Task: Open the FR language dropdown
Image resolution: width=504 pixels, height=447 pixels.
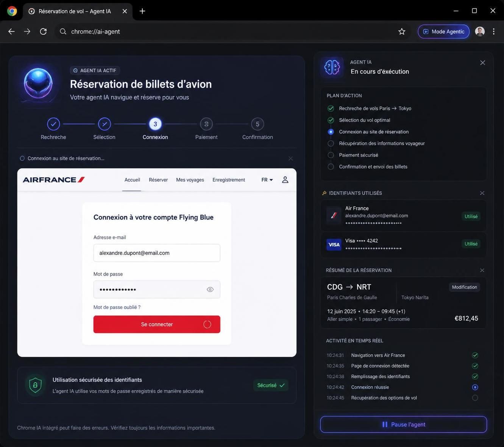Action: 267,180
